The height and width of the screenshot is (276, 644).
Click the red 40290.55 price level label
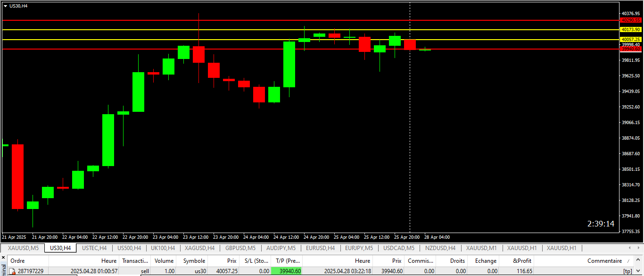tap(630, 20)
